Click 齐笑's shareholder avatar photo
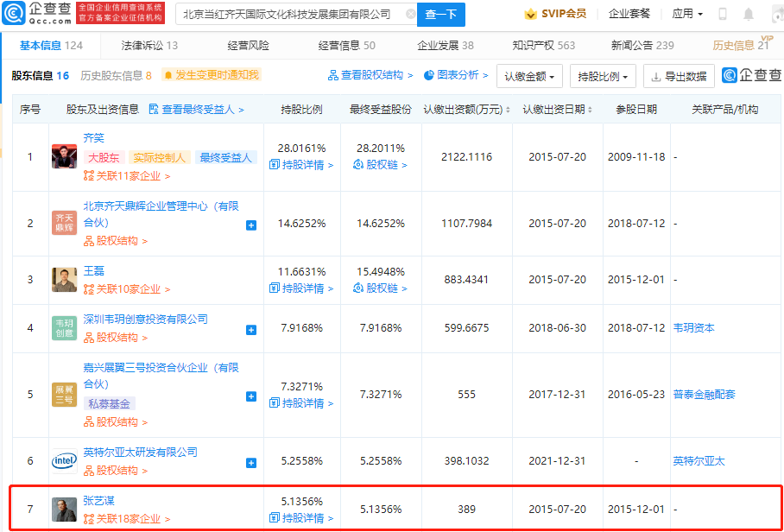784x532 pixels. (x=64, y=156)
